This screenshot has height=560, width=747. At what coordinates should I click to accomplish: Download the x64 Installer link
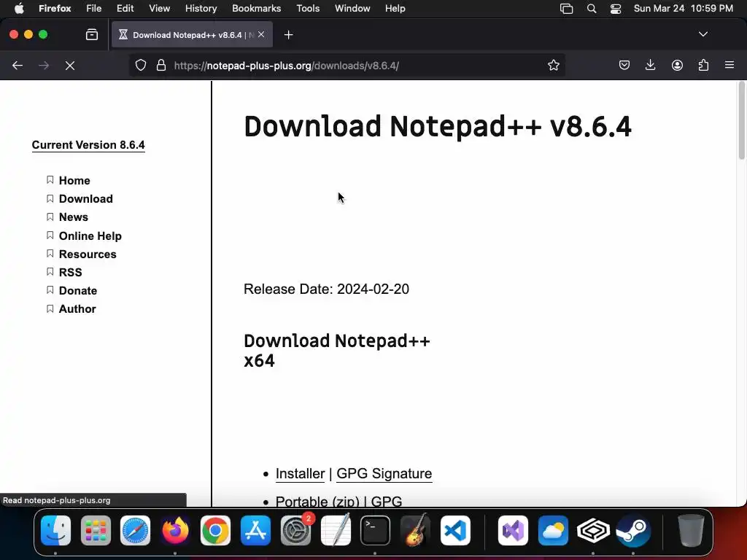coord(300,474)
